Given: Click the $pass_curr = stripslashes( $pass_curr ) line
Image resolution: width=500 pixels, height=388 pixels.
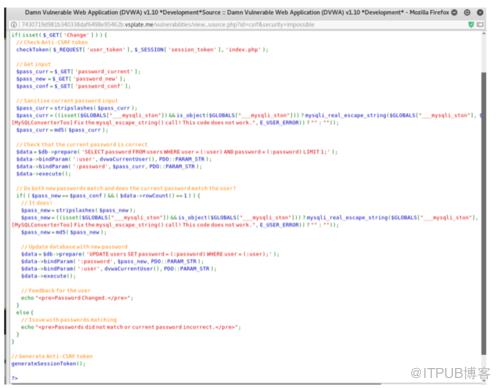Looking at the screenshot, I should [x=77, y=108].
